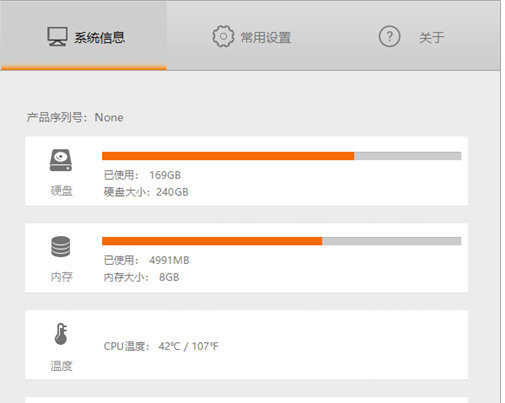
Task: Click the CPU温度 42℃ / 107℉ reading
Action: (x=161, y=346)
